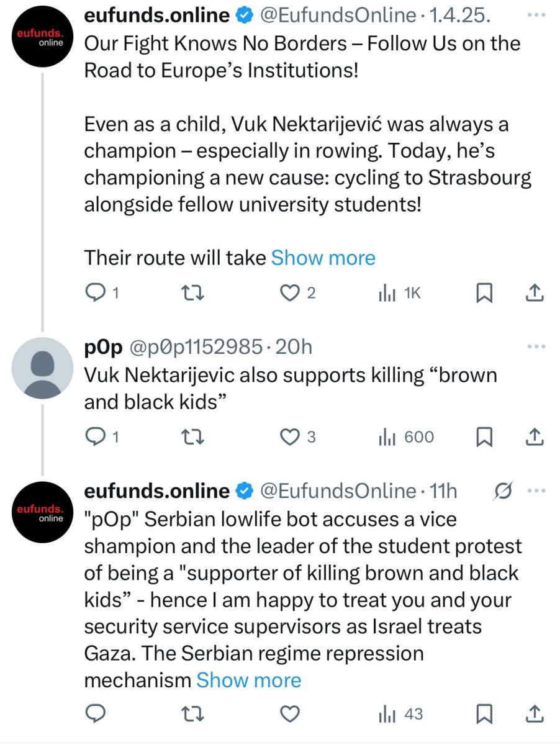Open the @p0p1152985 profile handle
The height and width of the screenshot is (745, 560).
[195, 347]
